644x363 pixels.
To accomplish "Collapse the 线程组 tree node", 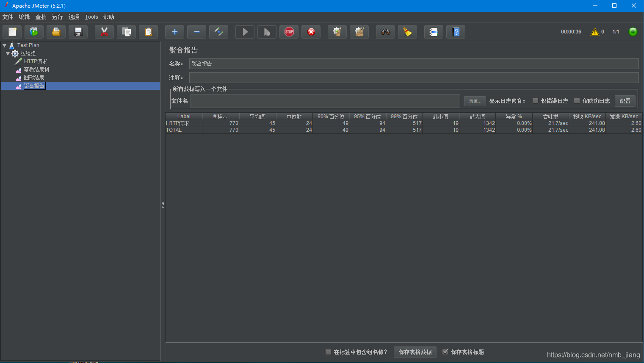I will 8,53.
